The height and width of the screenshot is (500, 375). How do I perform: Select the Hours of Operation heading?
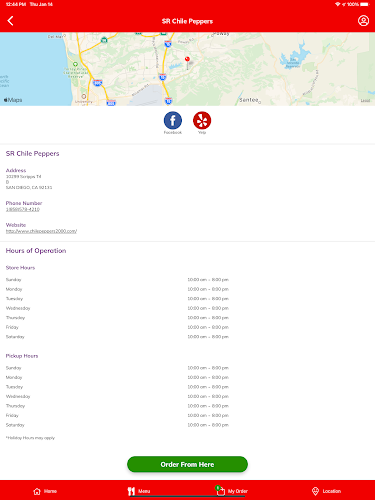(x=36, y=251)
